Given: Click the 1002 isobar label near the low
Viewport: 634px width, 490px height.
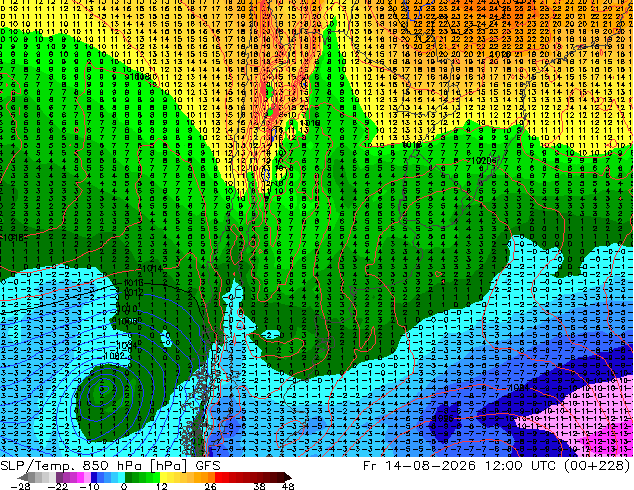Looking at the screenshot, I should point(114,356).
